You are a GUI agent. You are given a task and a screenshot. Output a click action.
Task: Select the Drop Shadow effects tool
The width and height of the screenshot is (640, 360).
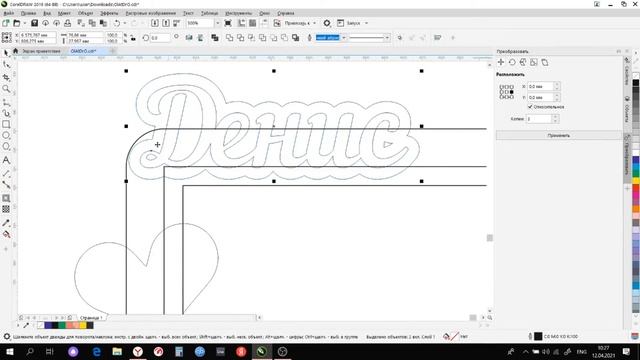[x=6, y=198]
